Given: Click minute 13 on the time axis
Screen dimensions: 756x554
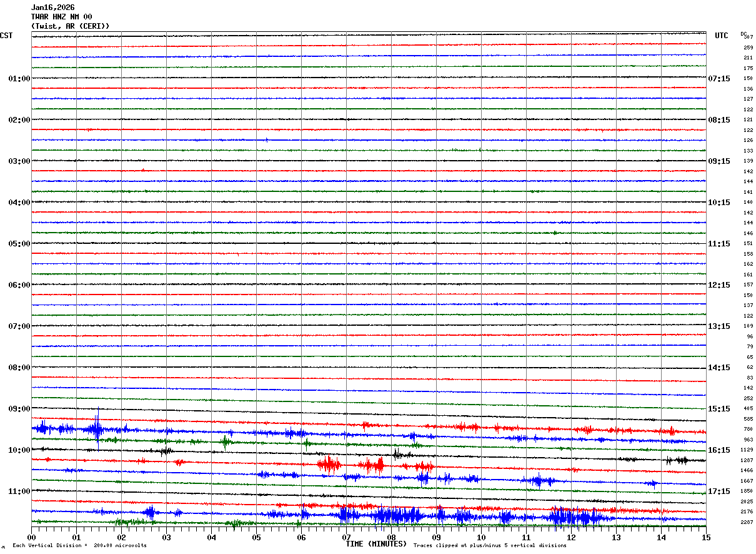Looking at the screenshot, I should (616, 537).
